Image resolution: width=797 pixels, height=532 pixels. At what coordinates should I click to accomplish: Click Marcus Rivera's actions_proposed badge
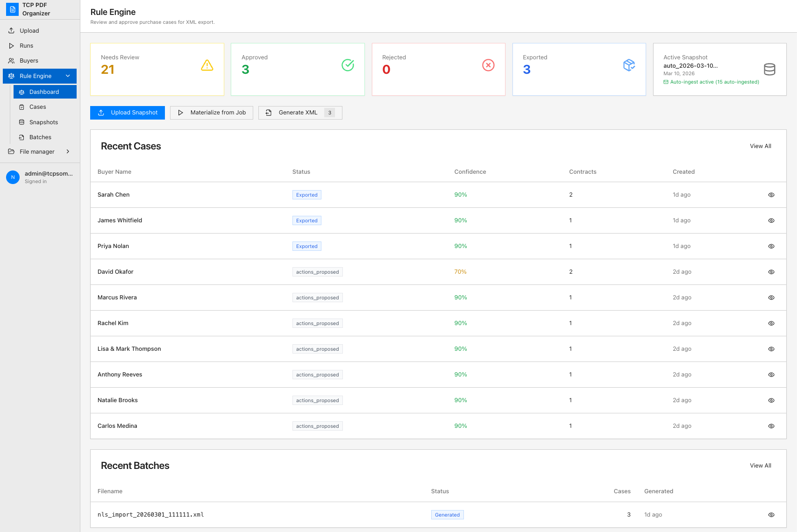318,298
